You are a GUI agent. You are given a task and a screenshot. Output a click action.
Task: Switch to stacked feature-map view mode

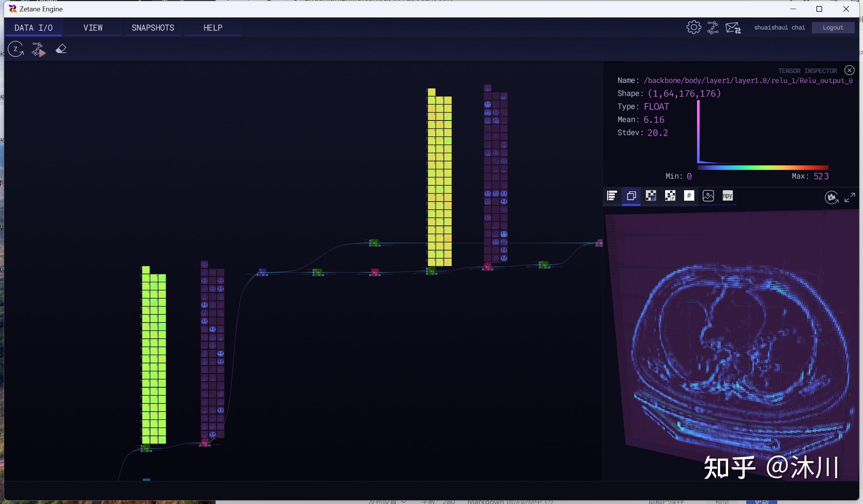[x=631, y=196]
